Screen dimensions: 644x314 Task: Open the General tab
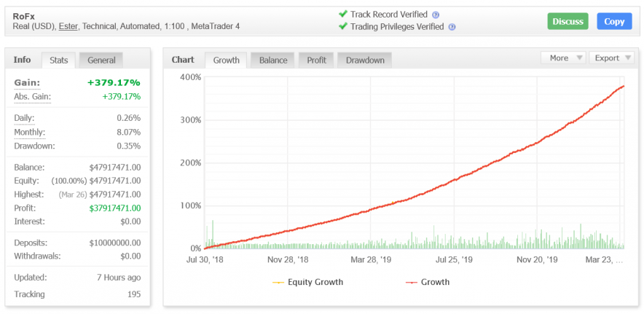click(101, 60)
